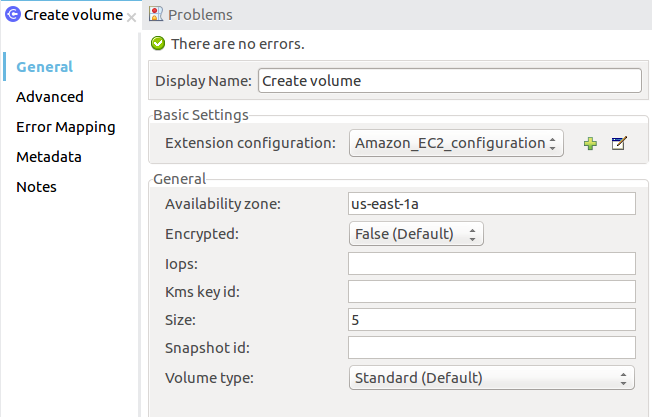Click the Problems tab icon
Screen dimensions: 652x417
[x=156, y=15]
